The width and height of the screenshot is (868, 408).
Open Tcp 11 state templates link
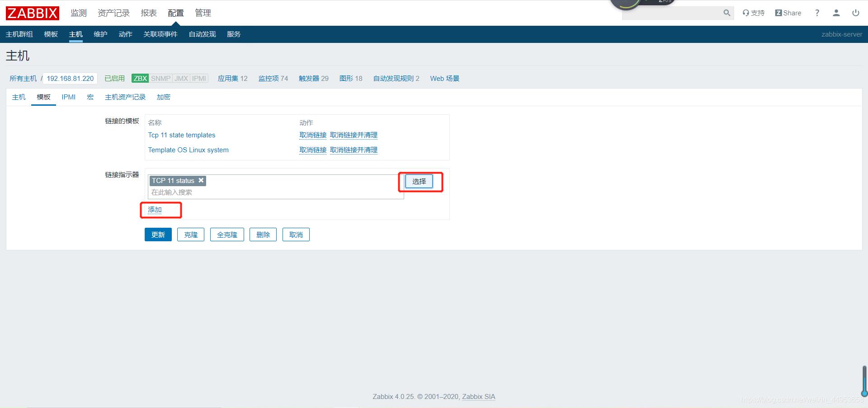(182, 135)
